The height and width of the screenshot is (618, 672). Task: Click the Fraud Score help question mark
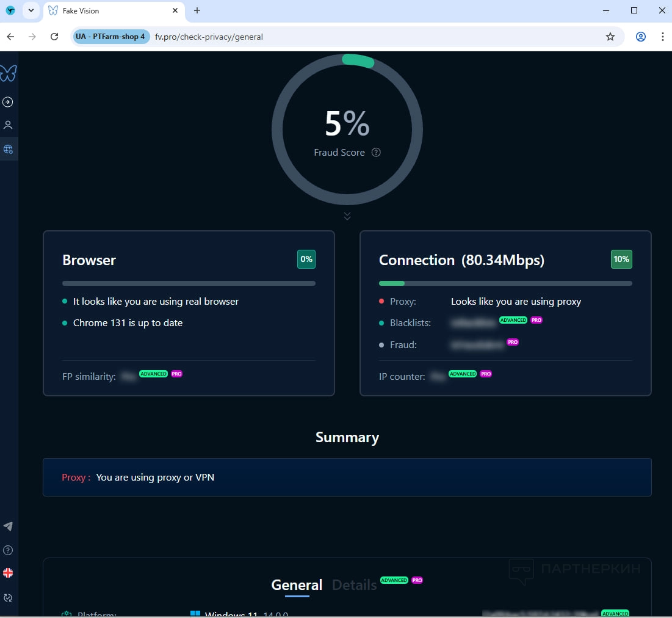point(376,153)
